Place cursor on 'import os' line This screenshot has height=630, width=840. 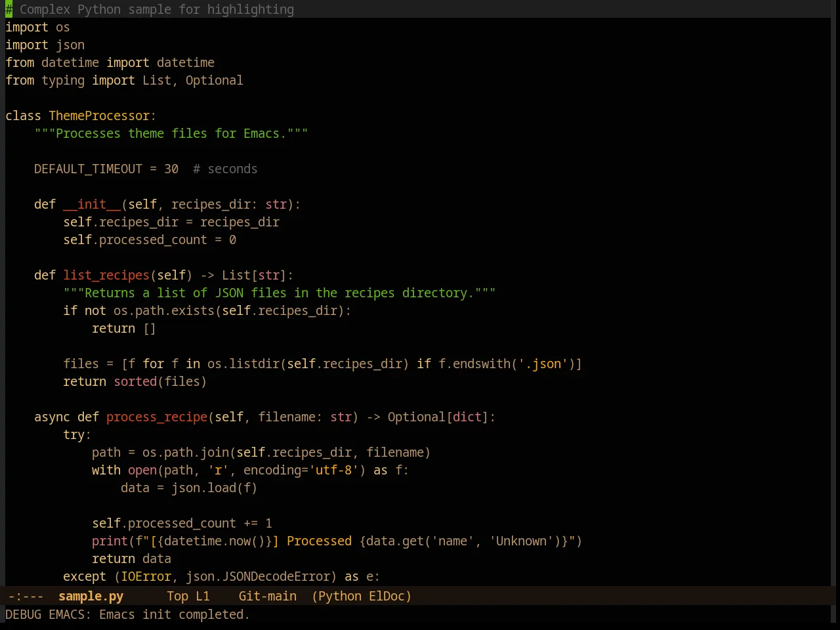(x=37, y=27)
